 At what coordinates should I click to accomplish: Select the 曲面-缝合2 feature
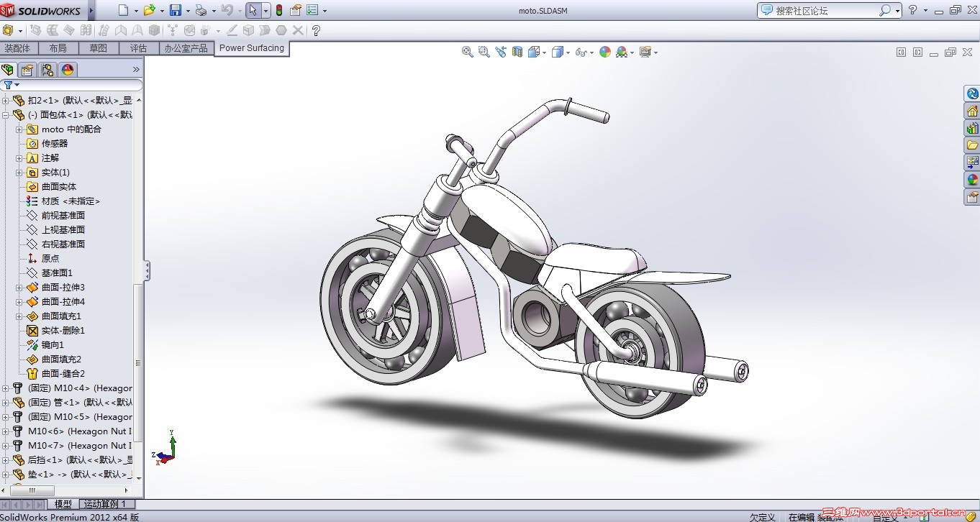[63, 374]
